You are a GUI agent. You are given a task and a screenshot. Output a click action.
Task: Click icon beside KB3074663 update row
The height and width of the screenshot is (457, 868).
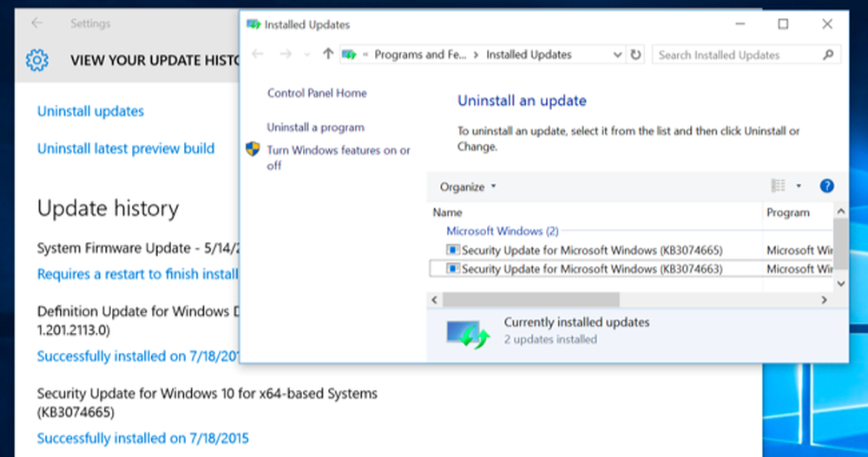click(x=453, y=268)
